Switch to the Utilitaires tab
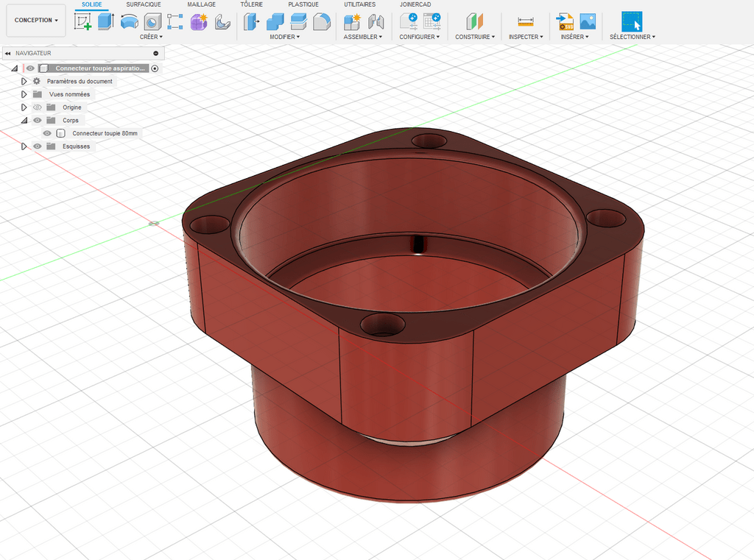754x560 pixels. (x=359, y=4)
